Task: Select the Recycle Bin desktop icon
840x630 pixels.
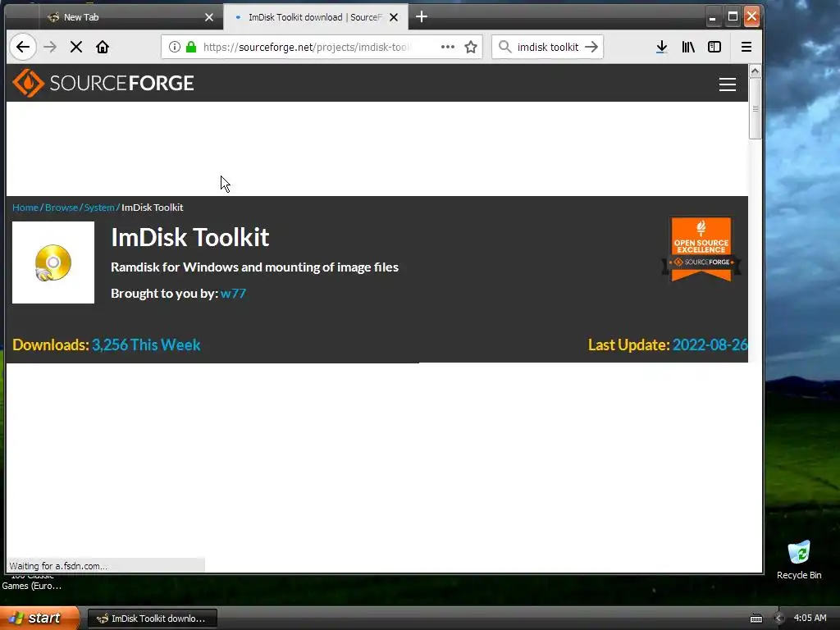Action: (x=799, y=560)
